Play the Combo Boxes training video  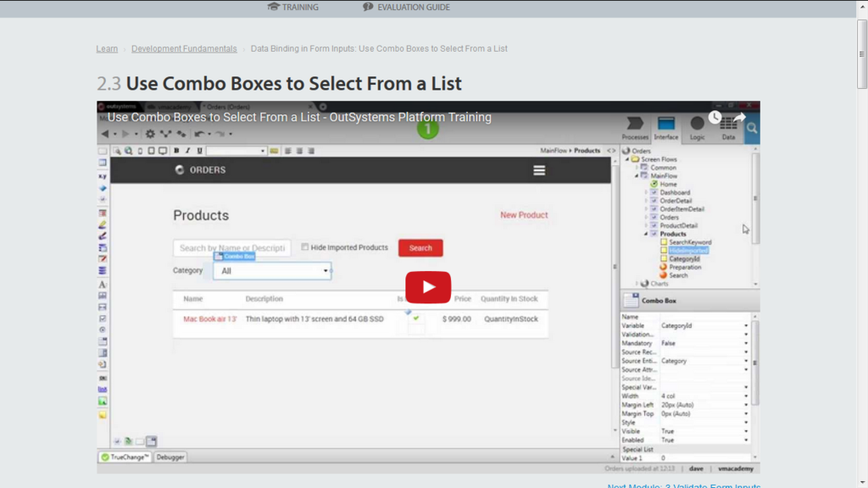pyautogui.click(x=428, y=287)
